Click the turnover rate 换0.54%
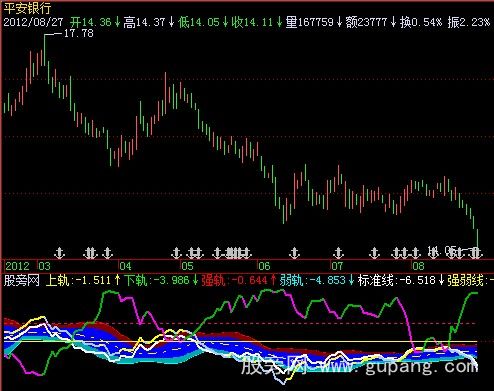 421,22
